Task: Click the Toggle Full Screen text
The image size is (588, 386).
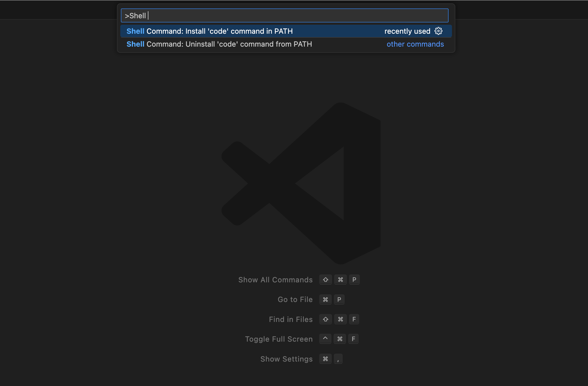Action: click(x=279, y=339)
